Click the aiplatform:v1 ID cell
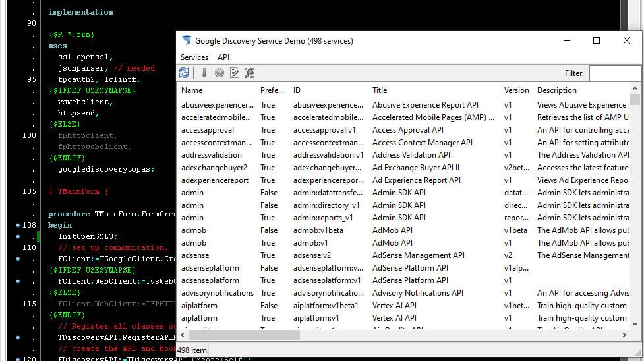 (x=316, y=318)
